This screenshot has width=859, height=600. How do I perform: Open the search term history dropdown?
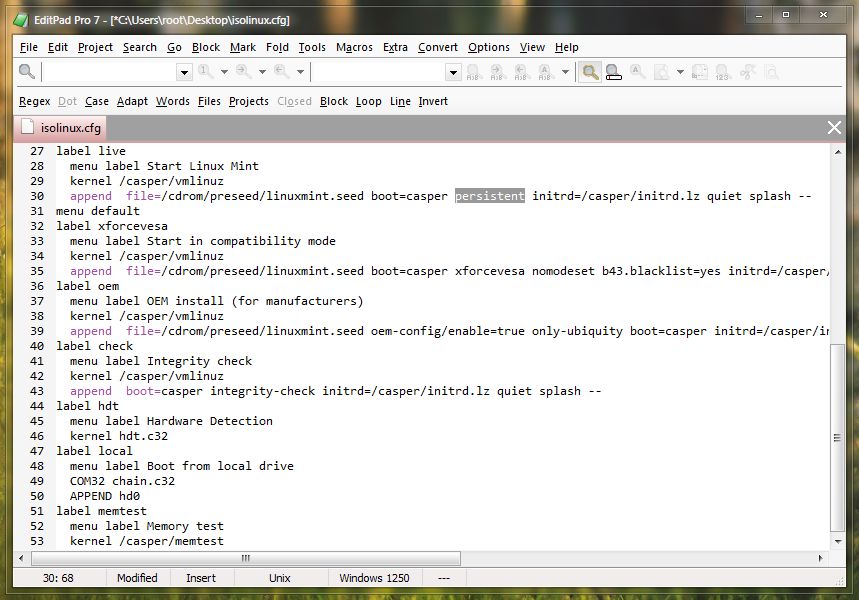(x=185, y=72)
